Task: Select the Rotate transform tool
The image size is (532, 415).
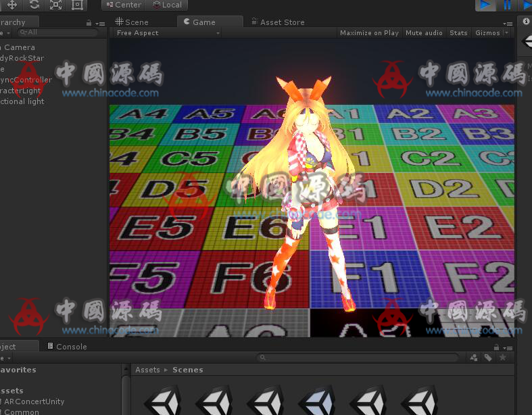Action: 34,5
